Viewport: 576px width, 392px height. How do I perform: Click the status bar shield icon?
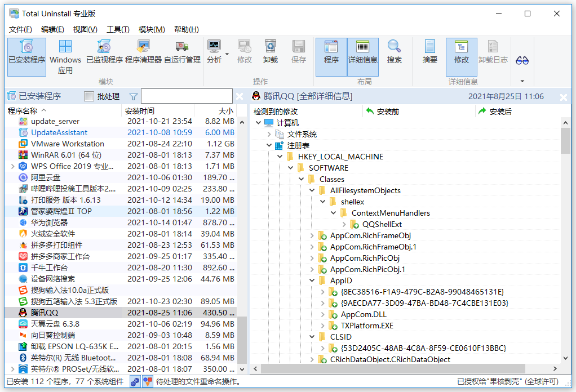(147, 382)
